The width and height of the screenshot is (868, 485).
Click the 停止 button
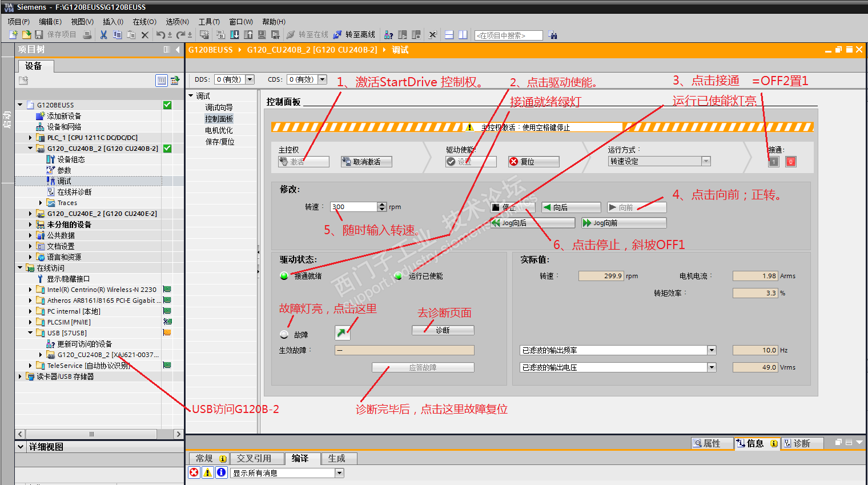pos(512,207)
